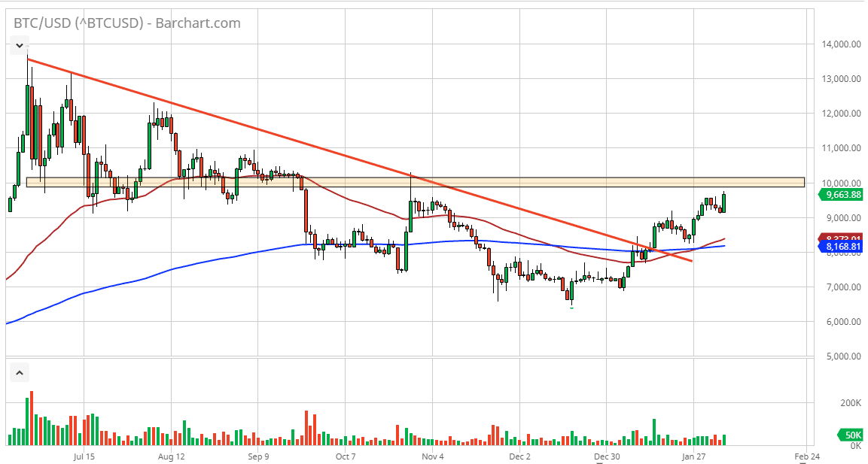Select the Jan 27 date axis label
868x464 pixels.
click(x=694, y=456)
